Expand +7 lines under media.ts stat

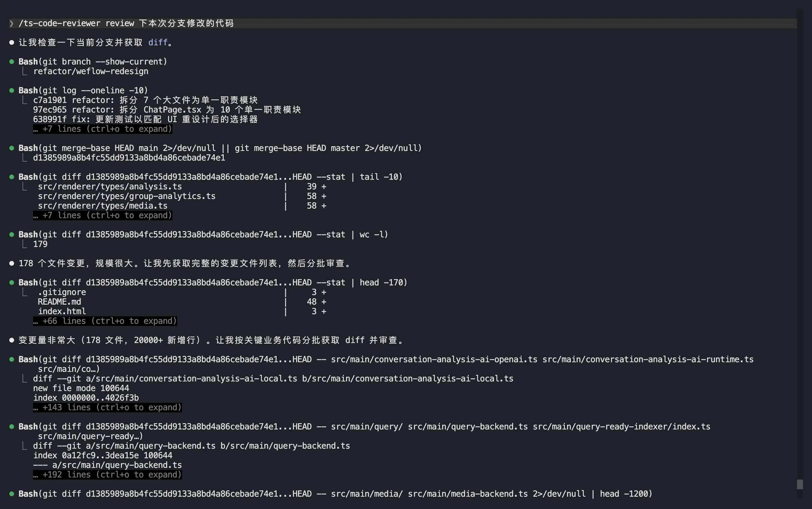[102, 215]
